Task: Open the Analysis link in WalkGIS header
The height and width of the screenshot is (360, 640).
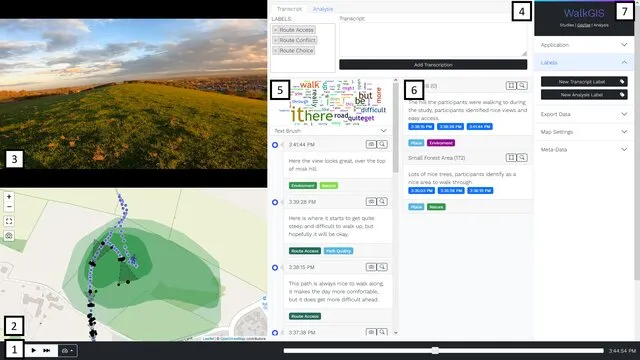Action: [x=601, y=25]
